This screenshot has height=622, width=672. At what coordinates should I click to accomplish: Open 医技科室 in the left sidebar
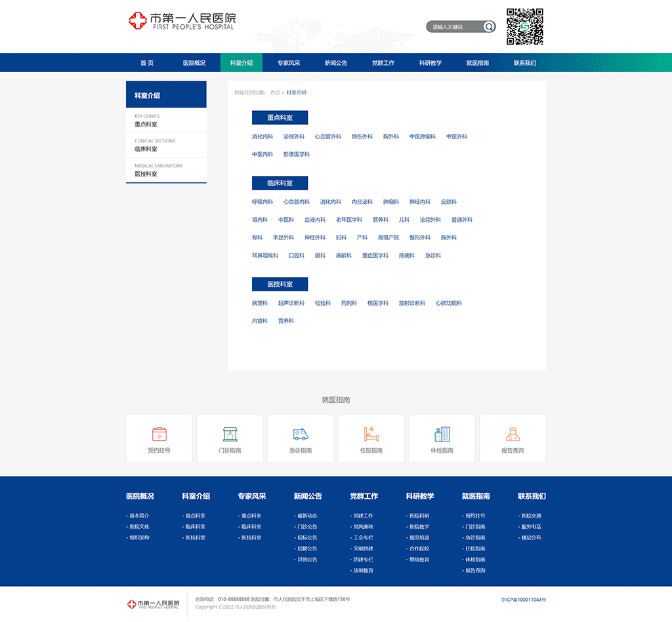point(146,174)
